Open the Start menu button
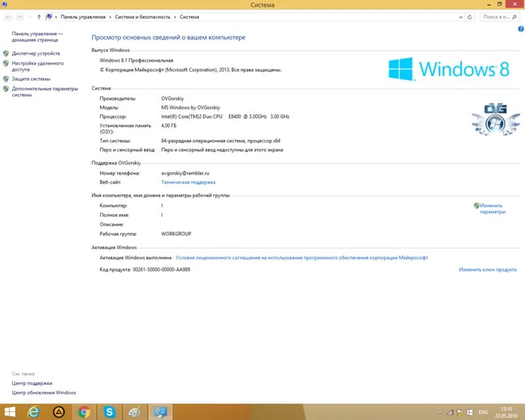This screenshot has height=420, width=525. click(x=10, y=411)
